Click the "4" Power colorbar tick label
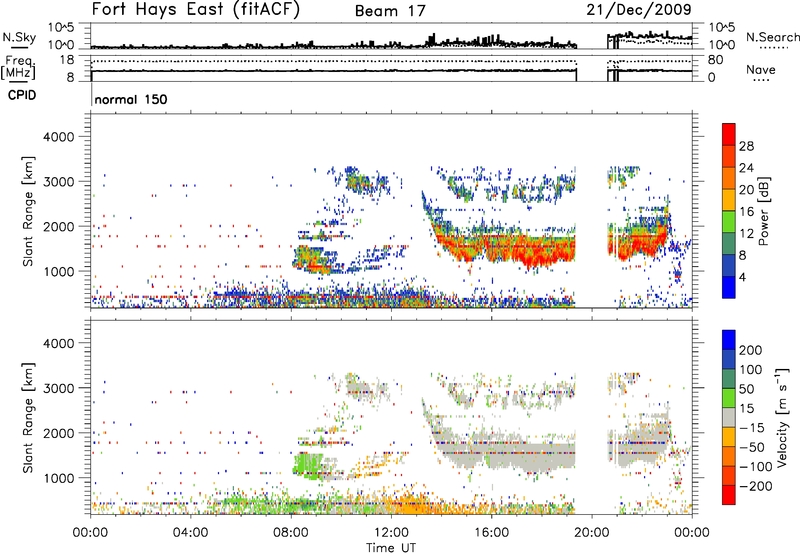The height and width of the screenshot is (554, 800). [742, 278]
